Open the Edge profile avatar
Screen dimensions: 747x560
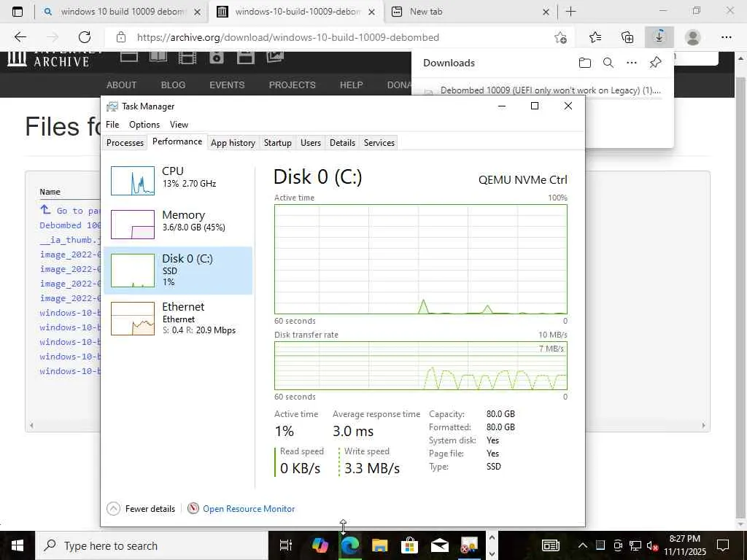click(x=693, y=37)
